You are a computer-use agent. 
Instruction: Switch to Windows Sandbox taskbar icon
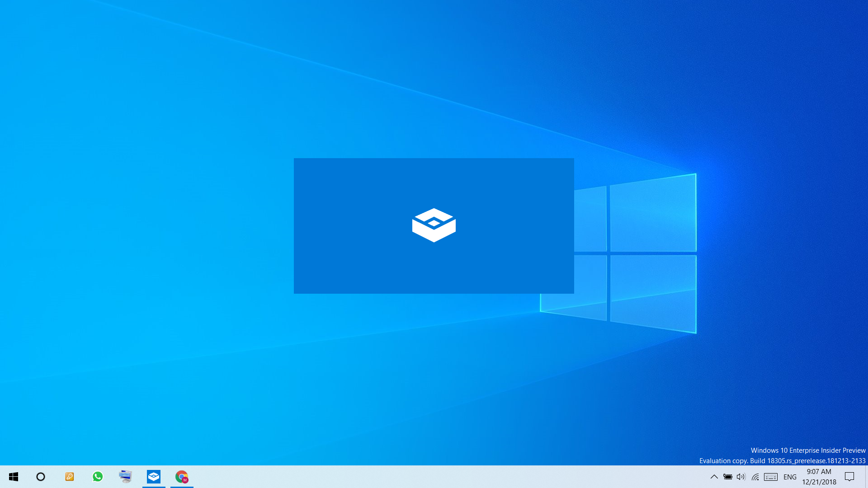[154, 477]
